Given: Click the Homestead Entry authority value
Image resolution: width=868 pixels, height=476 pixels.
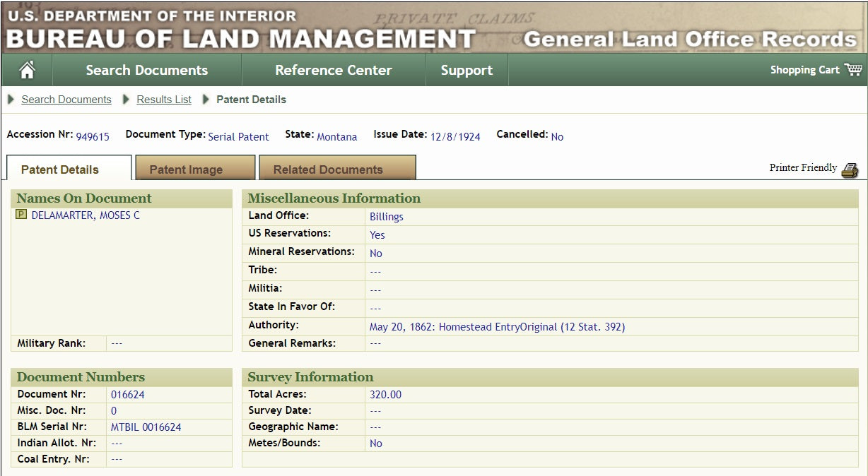Looking at the screenshot, I should pyautogui.click(x=497, y=327).
